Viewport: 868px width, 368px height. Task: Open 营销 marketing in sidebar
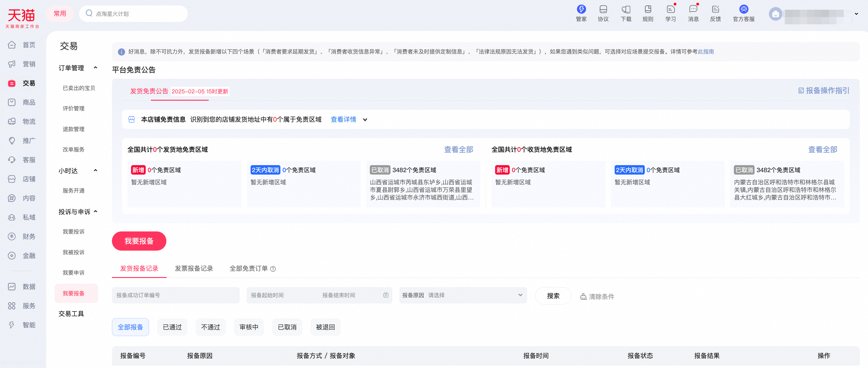22,64
